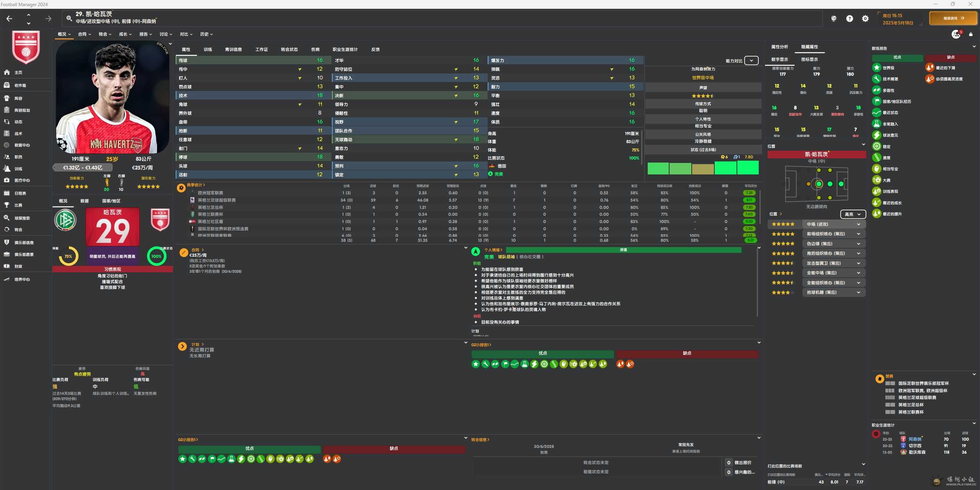
Task: Open the 主页 home sidebar icon
Action: (7, 72)
